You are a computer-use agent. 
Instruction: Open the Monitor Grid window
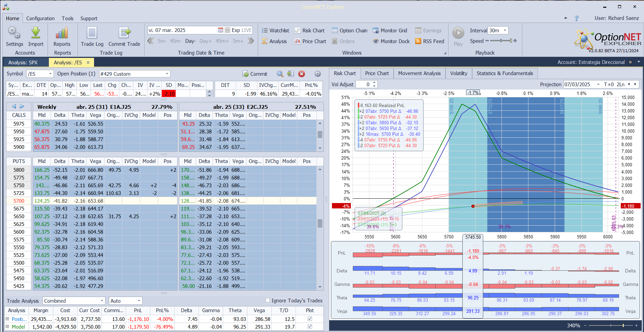click(x=390, y=31)
